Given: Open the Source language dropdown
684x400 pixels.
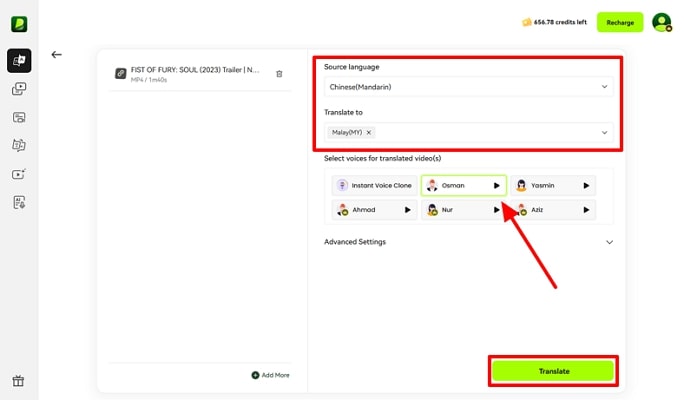Looking at the screenshot, I should (x=468, y=87).
